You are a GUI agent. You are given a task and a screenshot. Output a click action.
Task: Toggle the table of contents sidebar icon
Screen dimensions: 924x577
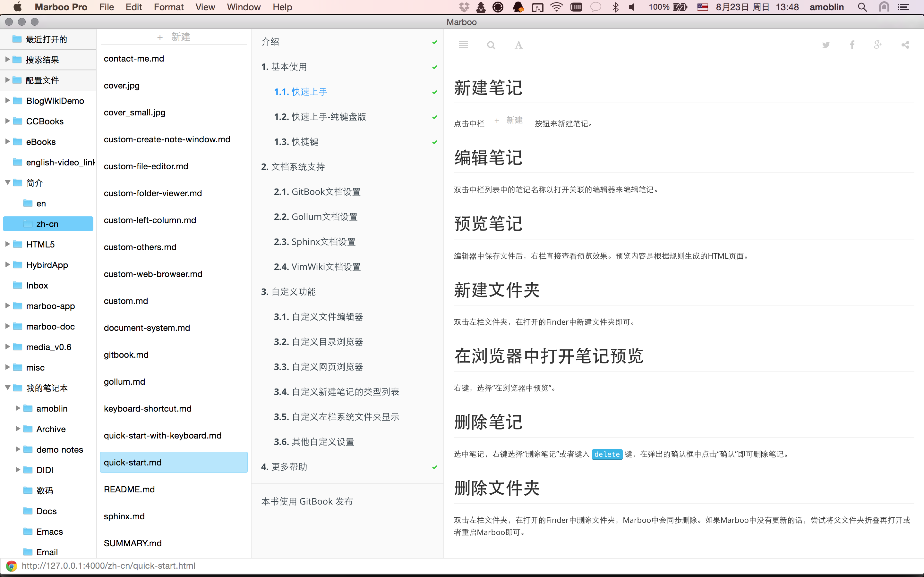463,45
